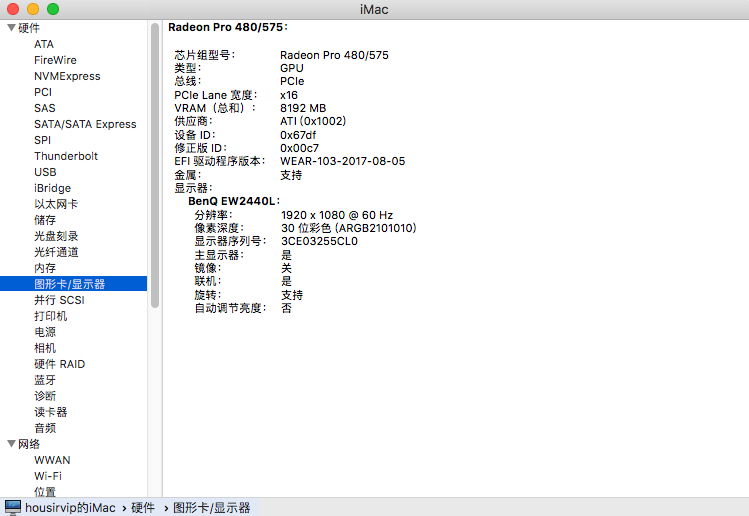This screenshot has height=516, width=749.
Task: Open the NVMExpress category
Action: pyautogui.click(x=67, y=76)
